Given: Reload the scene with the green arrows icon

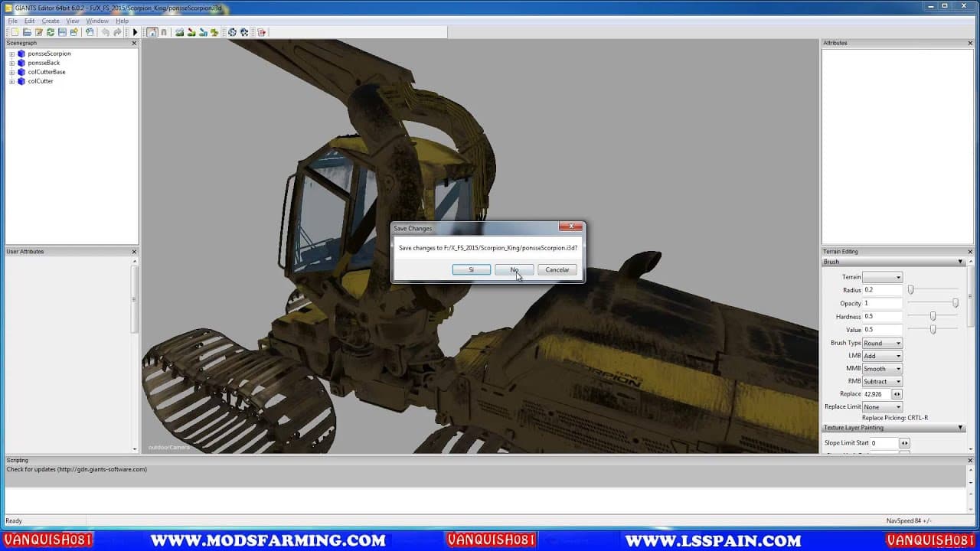Looking at the screenshot, I should click(51, 32).
